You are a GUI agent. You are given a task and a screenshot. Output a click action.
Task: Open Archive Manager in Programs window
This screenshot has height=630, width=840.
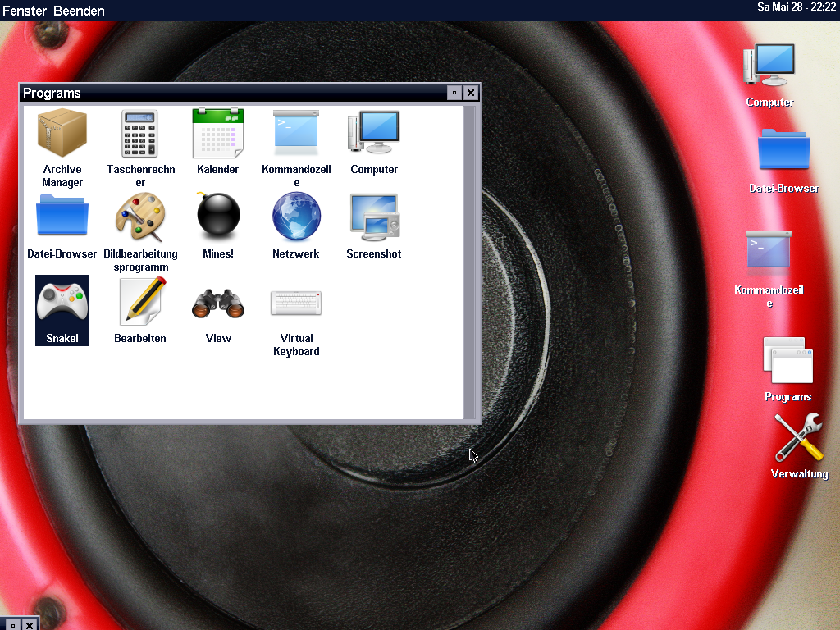click(x=62, y=135)
